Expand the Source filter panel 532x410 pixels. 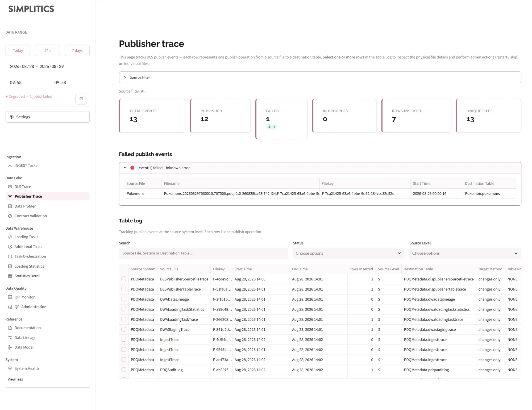320,77
